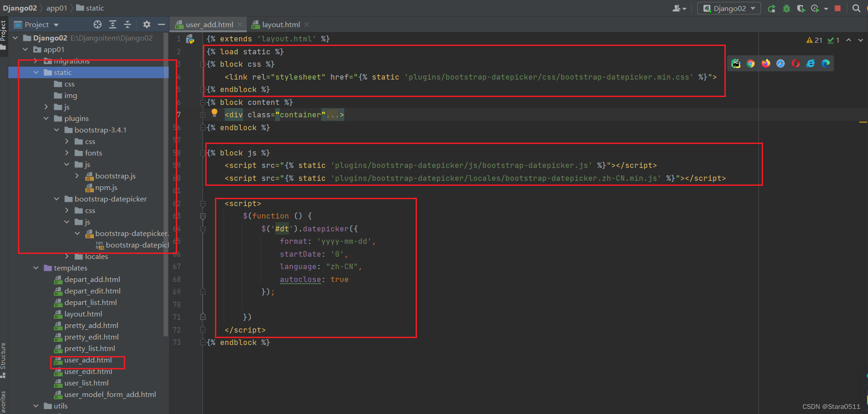The image size is (868, 414).
Task: Jump to previous highlighted error arrow
Action: pos(849,40)
